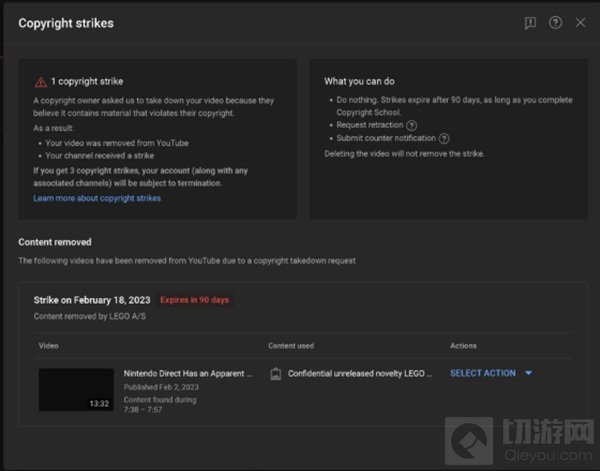Viewport: 600px width, 471px height.
Task: Click the red warning triangle icon
Action: pyautogui.click(x=40, y=82)
